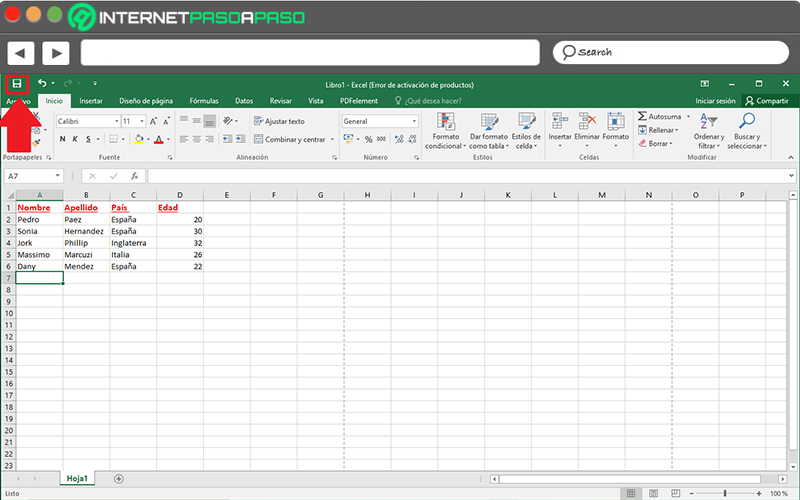Decrease the indent
Viewport: 800px width, 500px height.
228,139
